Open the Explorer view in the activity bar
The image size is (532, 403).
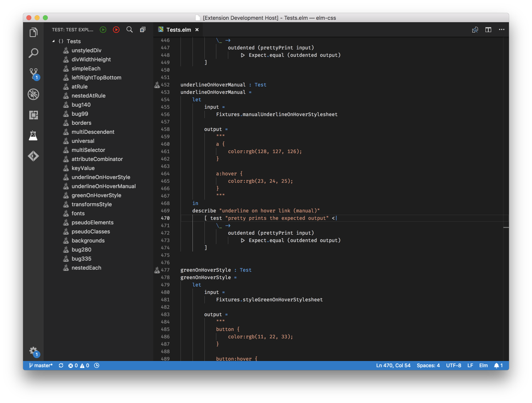coord(33,32)
